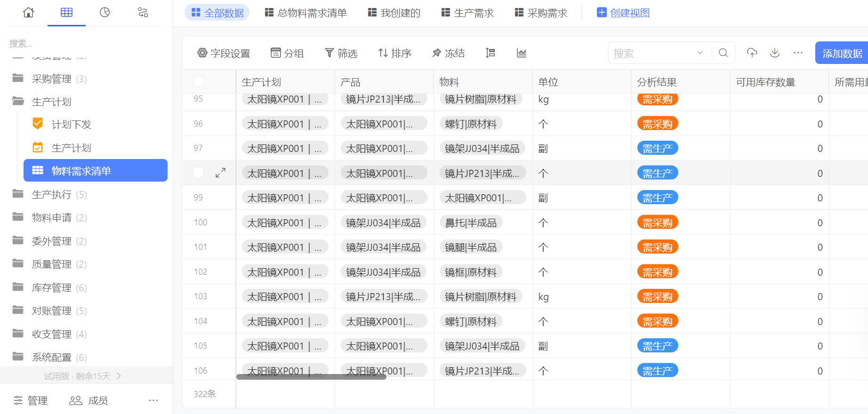This screenshot has width=868, height=414.
Task: Click the 添加数据 button
Action: (x=842, y=53)
